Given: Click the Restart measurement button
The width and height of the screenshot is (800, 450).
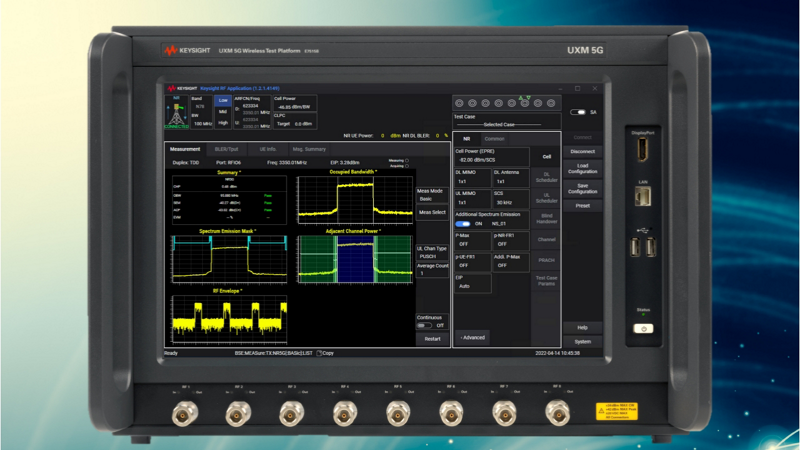Looking at the screenshot, I should (x=432, y=339).
